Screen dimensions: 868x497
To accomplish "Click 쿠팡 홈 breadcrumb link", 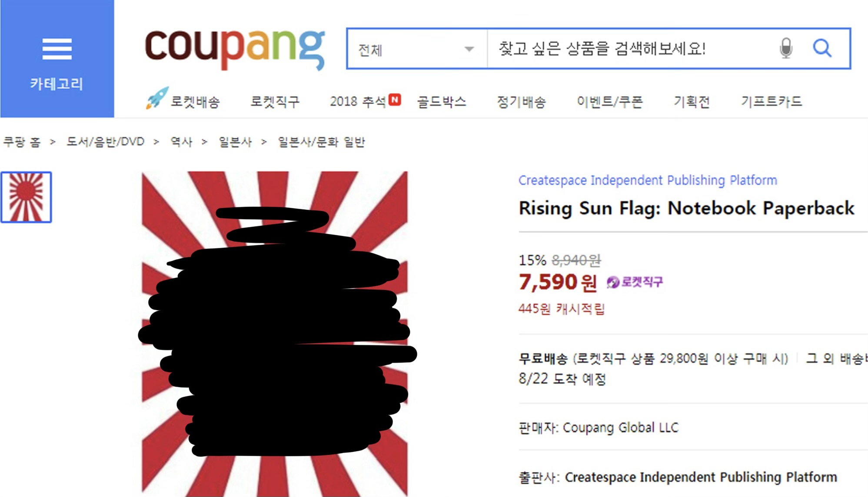I will [22, 142].
